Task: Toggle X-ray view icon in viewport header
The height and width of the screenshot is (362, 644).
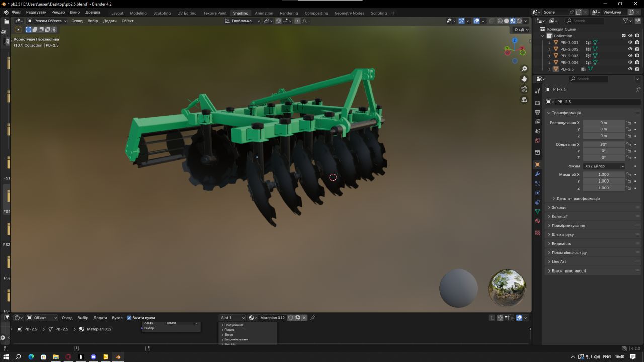Action: tap(491, 21)
